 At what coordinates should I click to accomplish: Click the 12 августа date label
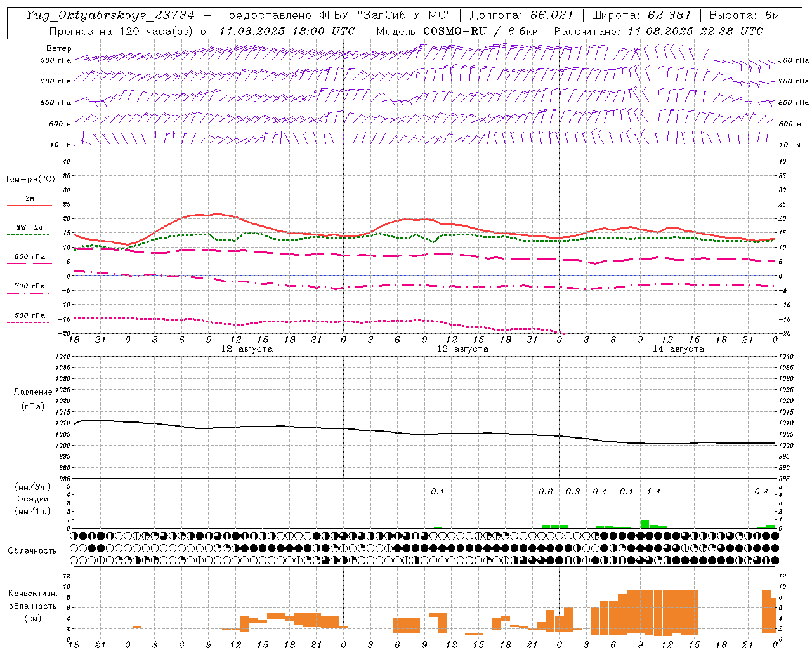[x=247, y=349]
